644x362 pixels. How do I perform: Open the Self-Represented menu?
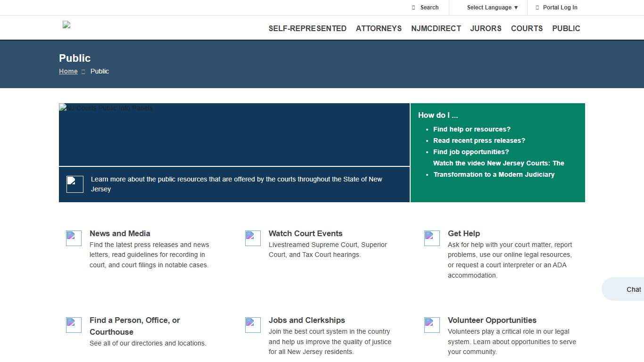click(x=307, y=28)
